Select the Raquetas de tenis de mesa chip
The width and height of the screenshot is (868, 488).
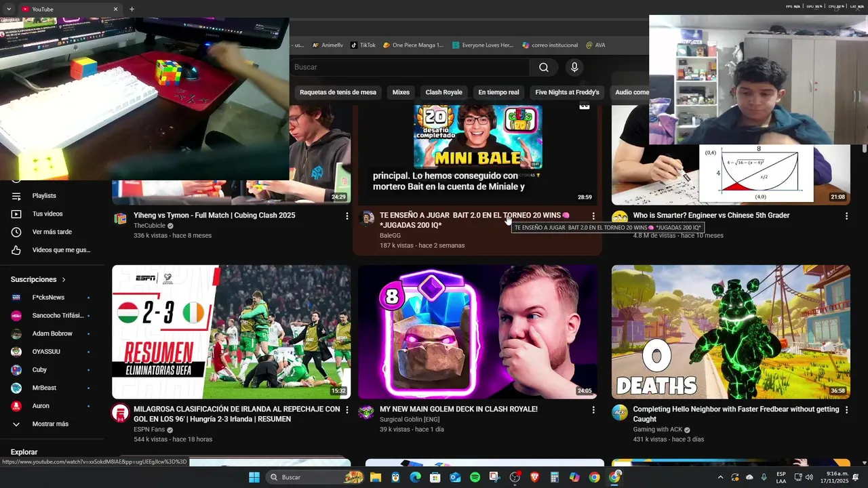point(338,92)
